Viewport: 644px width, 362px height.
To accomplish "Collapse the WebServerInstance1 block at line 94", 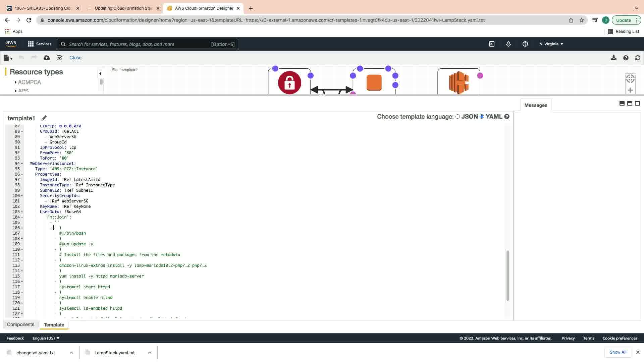I will [x=22, y=164].
